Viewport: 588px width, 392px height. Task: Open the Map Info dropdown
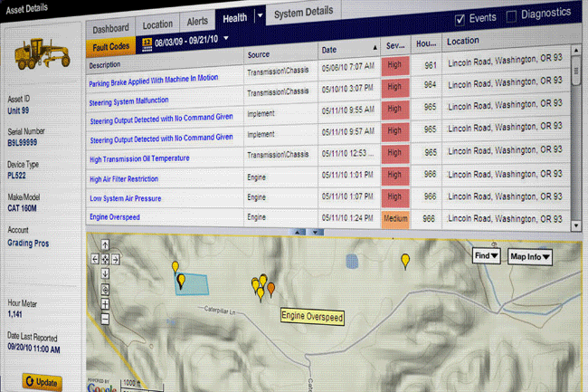click(530, 257)
